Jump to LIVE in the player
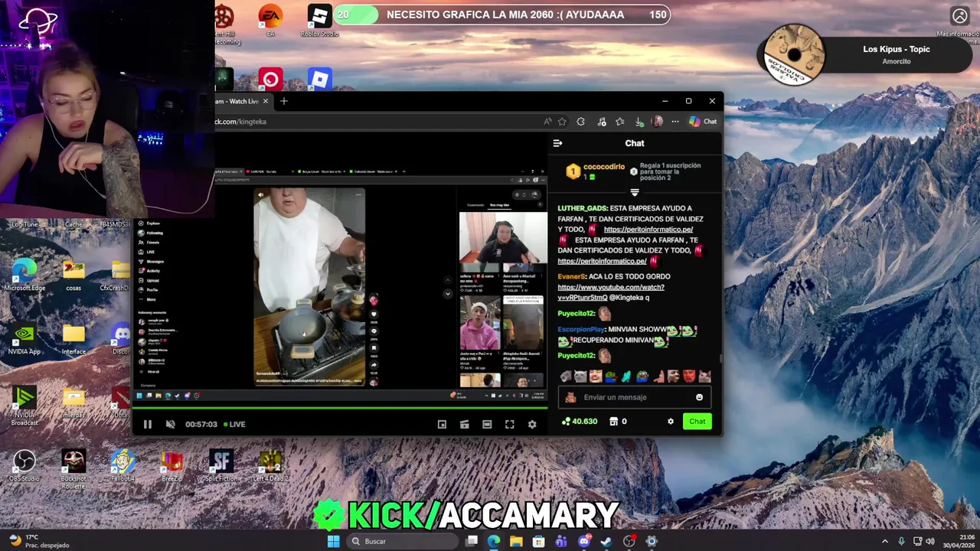 [234, 424]
